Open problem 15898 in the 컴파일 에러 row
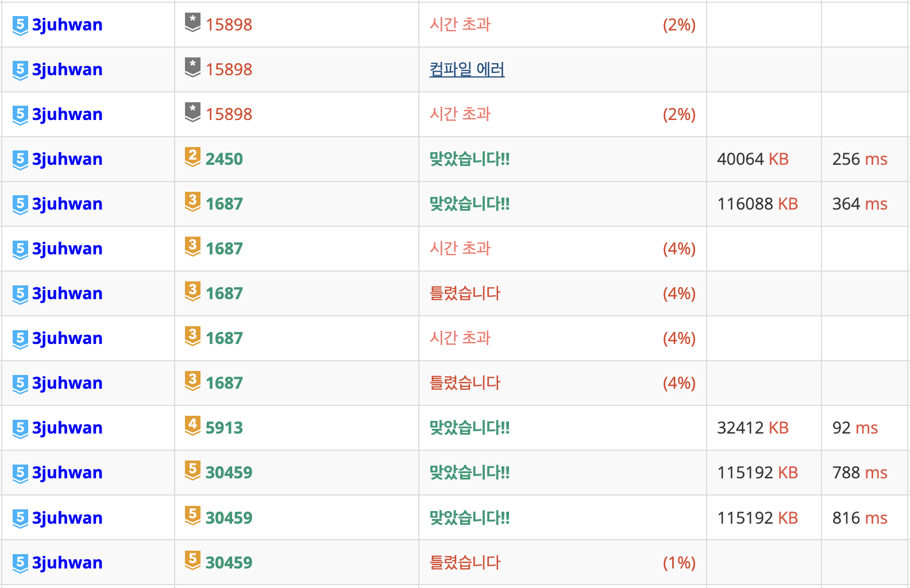This screenshot has height=588, width=910. coord(229,69)
